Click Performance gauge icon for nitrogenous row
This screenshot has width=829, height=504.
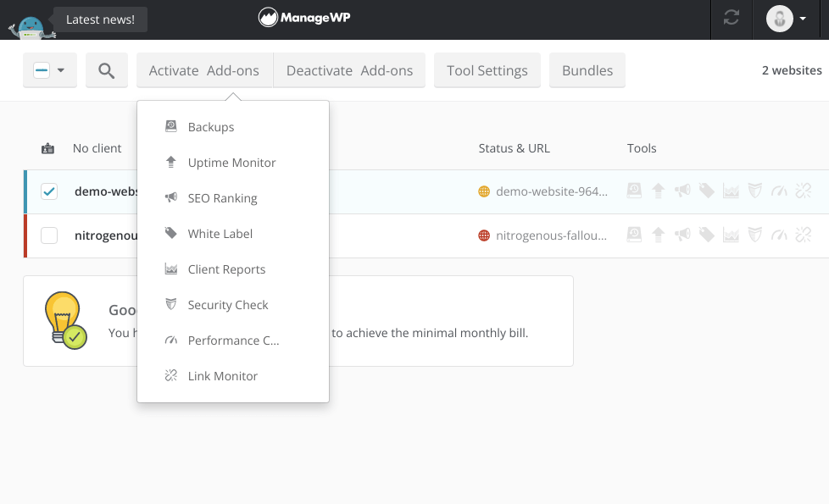pos(778,235)
